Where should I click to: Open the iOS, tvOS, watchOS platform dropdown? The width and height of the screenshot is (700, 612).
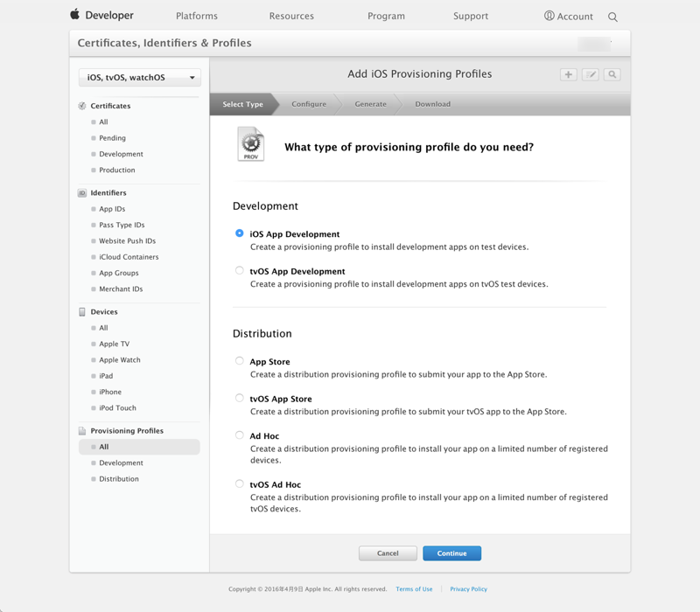[140, 78]
